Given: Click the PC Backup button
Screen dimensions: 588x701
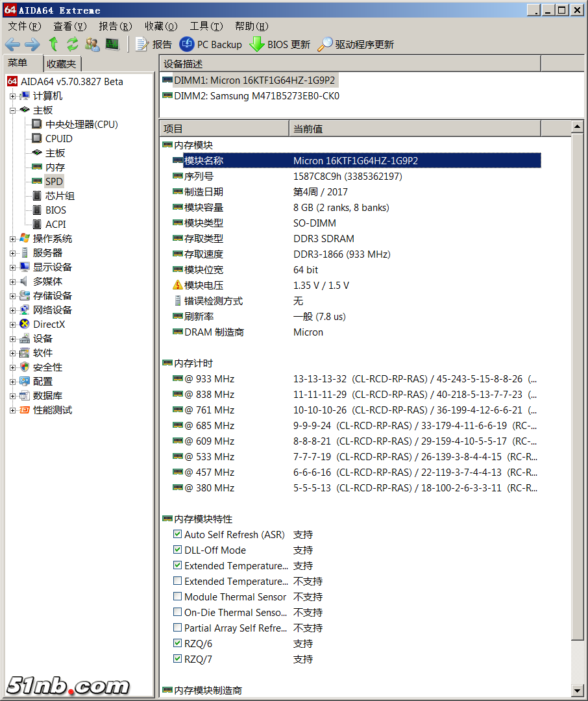Looking at the screenshot, I should pos(211,44).
